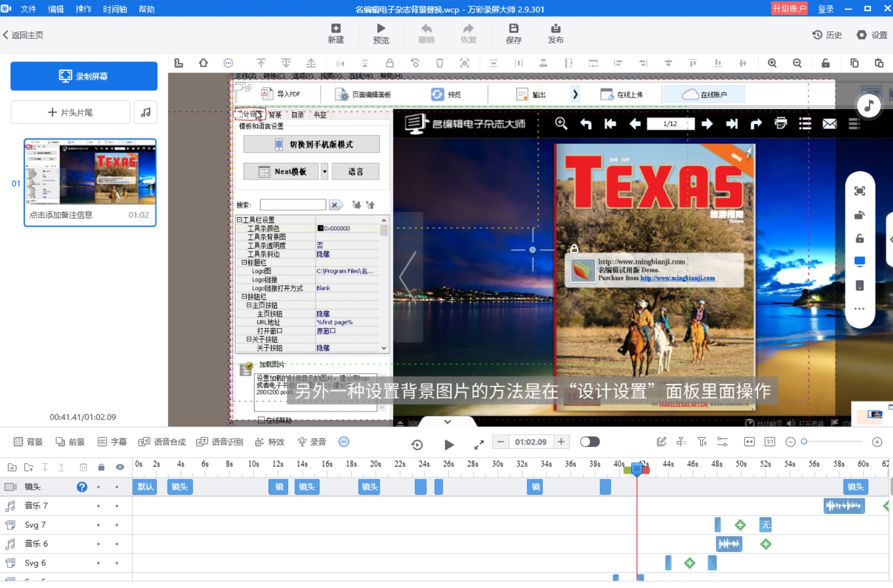
Task: Open the three-dots more menu on side panel
Action: pyautogui.click(x=859, y=309)
